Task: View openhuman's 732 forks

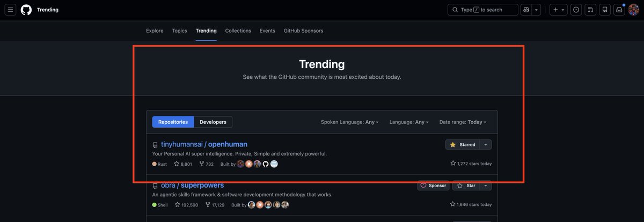Action: 206,164
